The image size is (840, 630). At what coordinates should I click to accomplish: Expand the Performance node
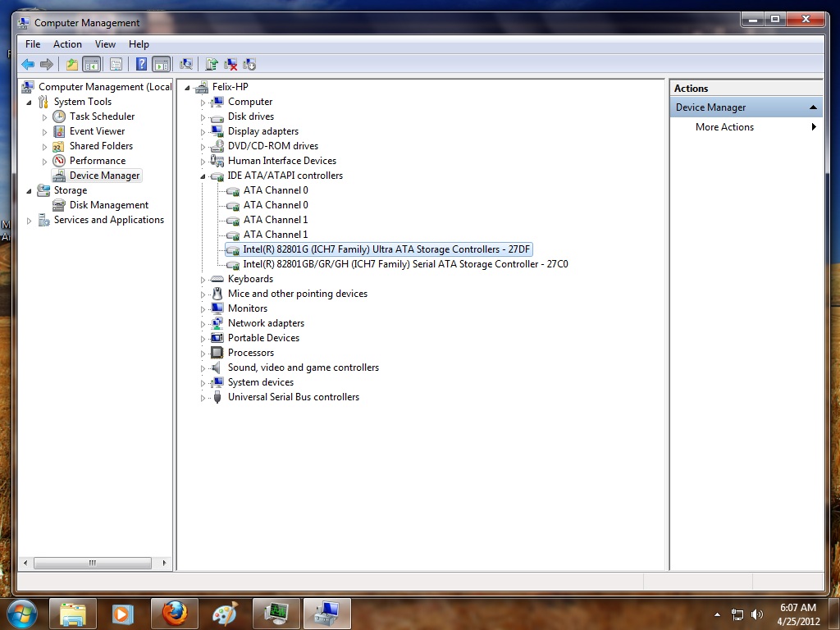pos(44,162)
